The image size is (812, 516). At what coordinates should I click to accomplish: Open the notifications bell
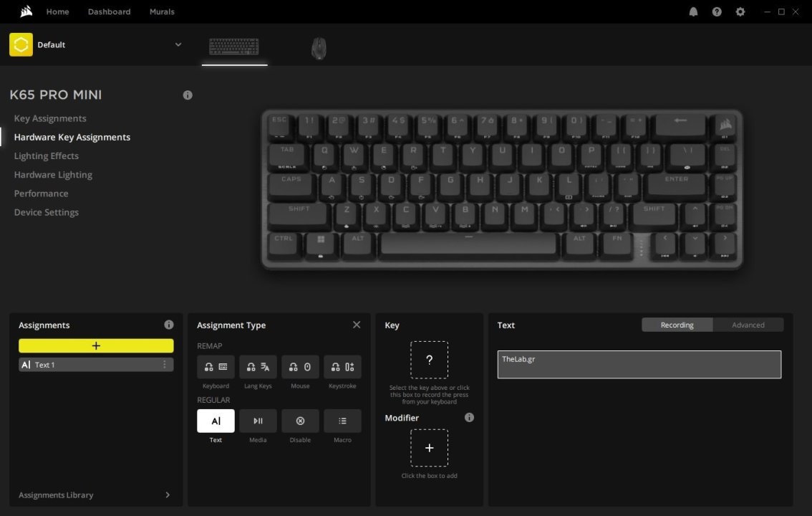[x=693, y=11]
